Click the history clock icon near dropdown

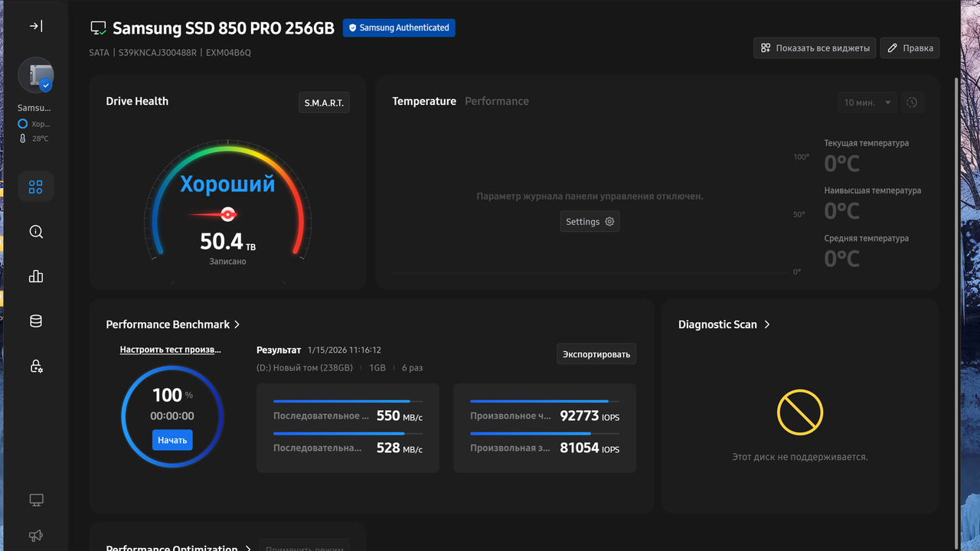(x=912, y=103)
